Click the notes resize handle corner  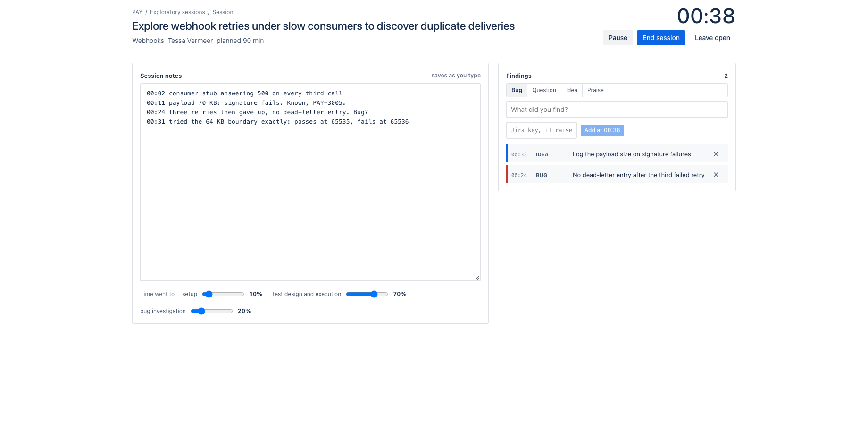pos(477,278)
